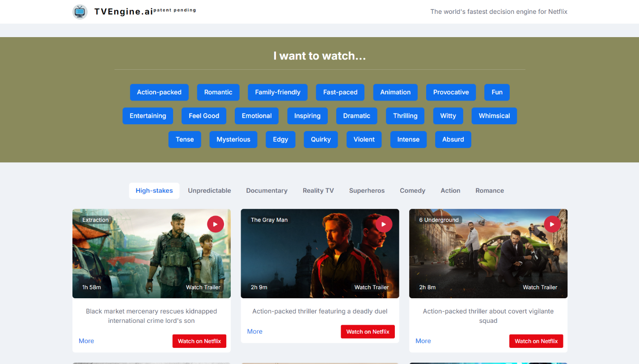Image resolution: width=639 pixels, height=364 pixels.
Task: Pick the Witty mood button
Action: (448, 116)
